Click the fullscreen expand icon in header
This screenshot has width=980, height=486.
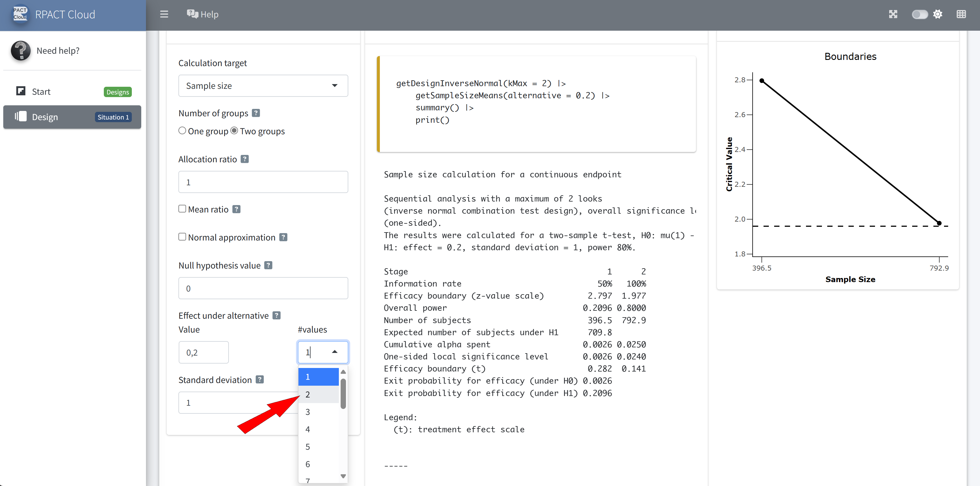point(893,14)
